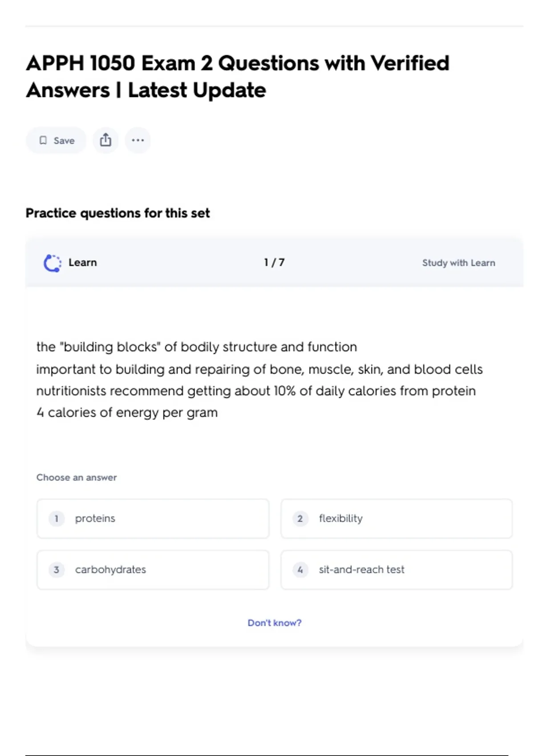Viewport: 534px width, 756px height.
Task: Click the Study with Learn link
Action: [458, 263]
